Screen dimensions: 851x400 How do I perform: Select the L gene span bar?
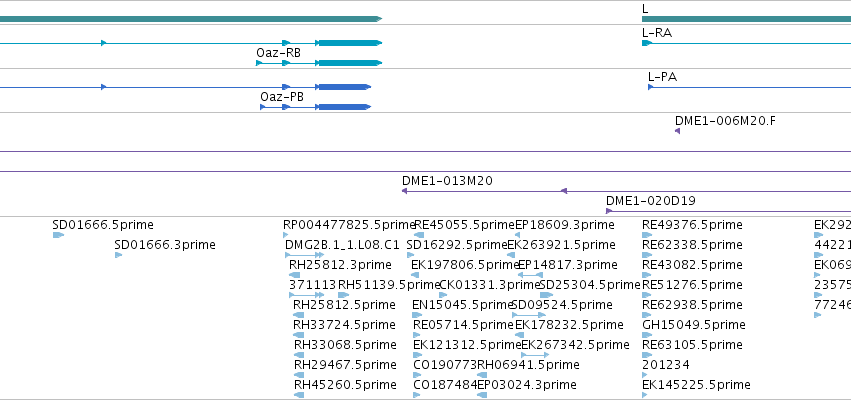(746, 19)
